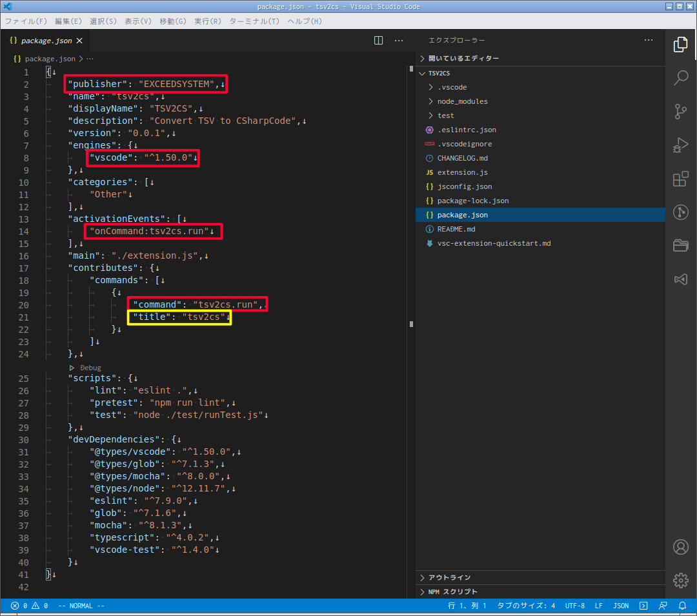The width and height of the screenshot is (697, 616).
Task: Click the Debug code lens above scripts
Action: click(x=91, y=368)
